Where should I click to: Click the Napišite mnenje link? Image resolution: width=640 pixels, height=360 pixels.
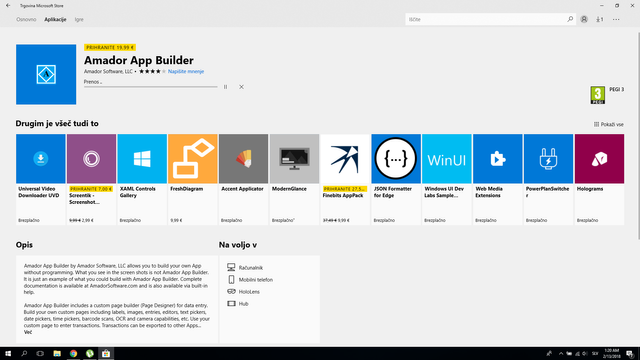(186, 71)
